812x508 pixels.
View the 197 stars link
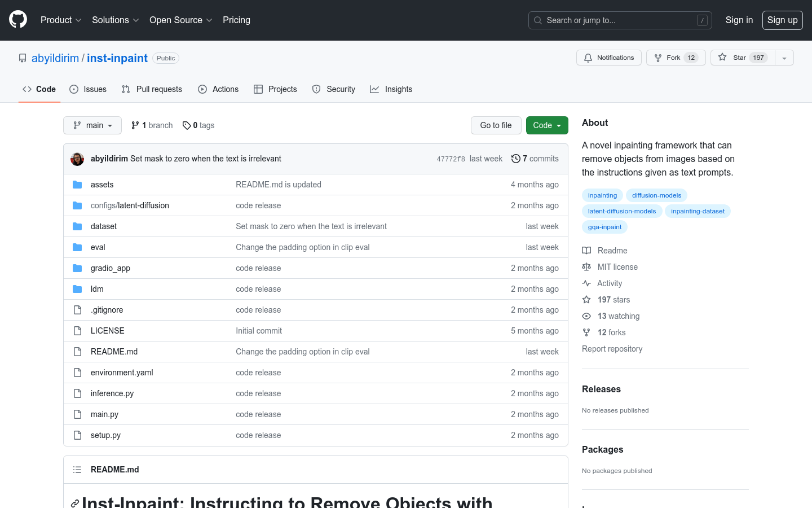click(606, 300)
